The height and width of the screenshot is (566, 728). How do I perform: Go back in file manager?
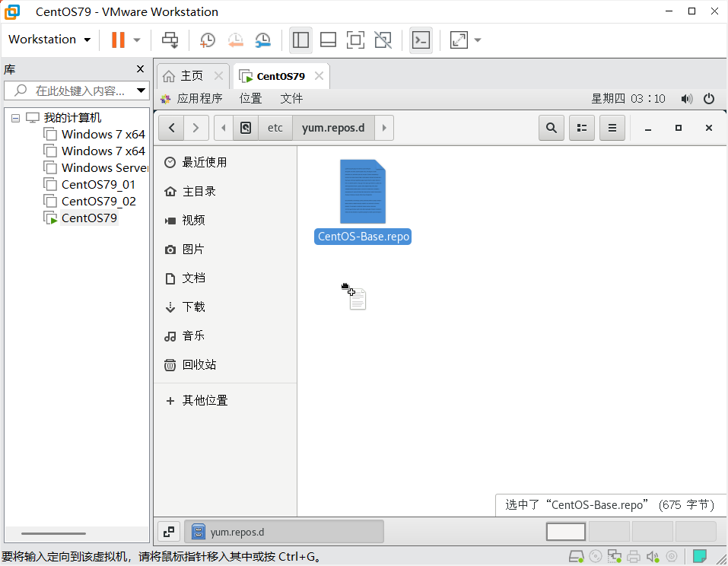[x=171, y=128]
